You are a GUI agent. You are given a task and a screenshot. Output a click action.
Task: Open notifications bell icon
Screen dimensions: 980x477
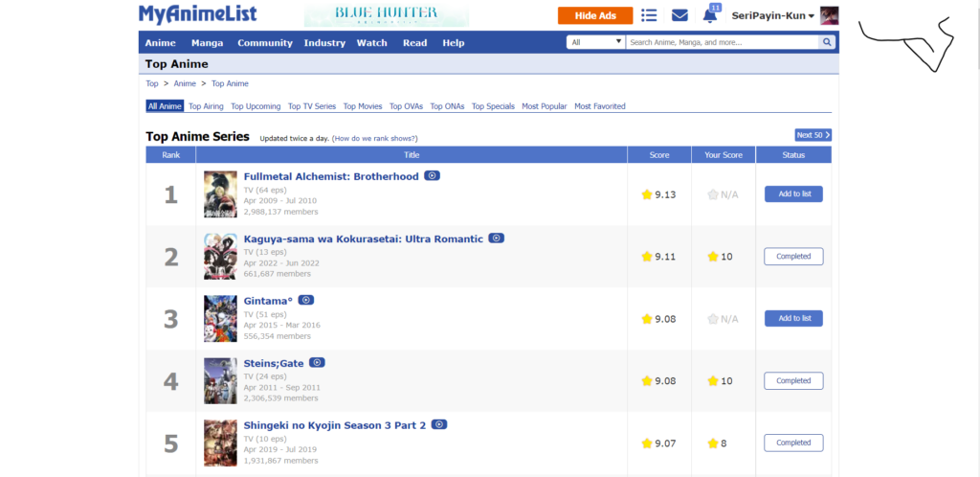pos(709,15)
